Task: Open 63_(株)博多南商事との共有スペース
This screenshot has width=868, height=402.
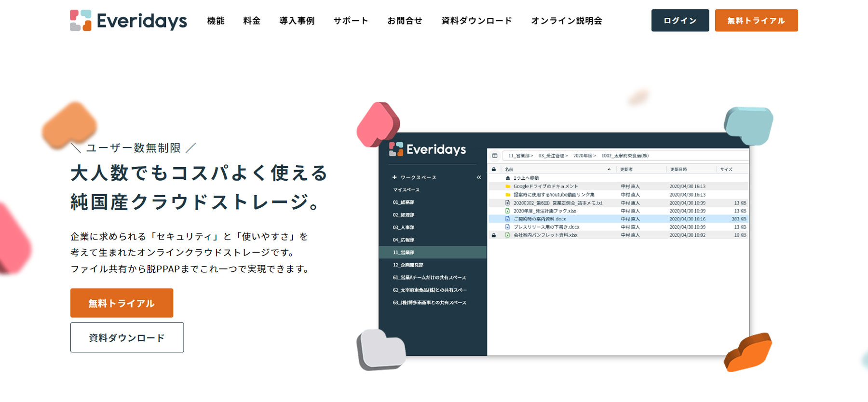Action: coord(430,303)
